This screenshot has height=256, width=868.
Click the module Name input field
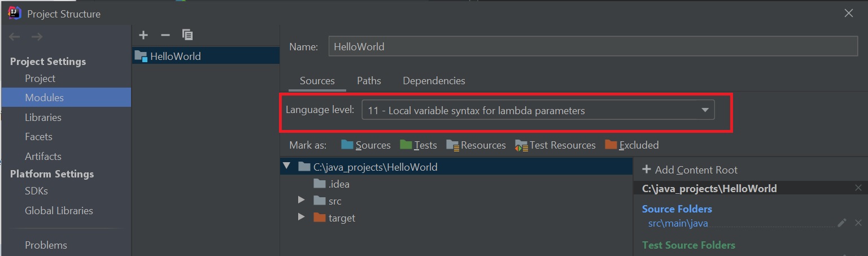[x=593, y=47]
